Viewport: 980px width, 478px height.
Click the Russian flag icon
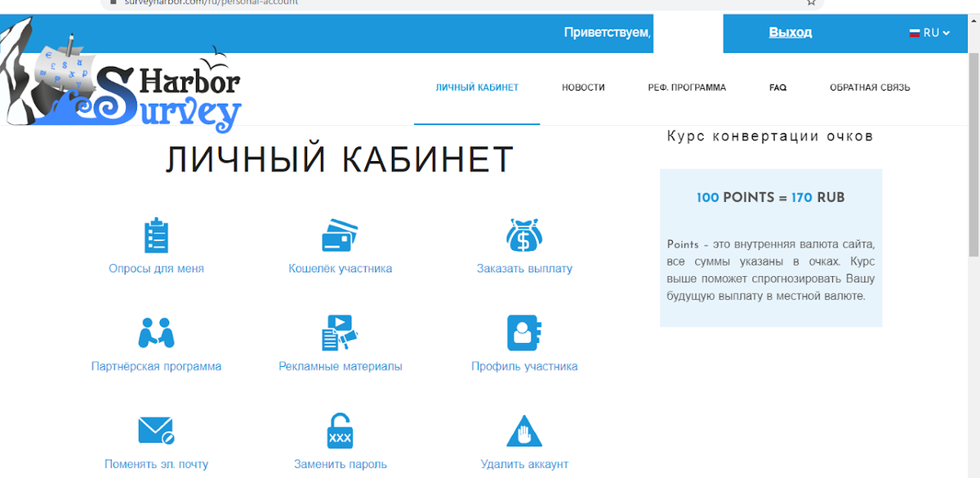click(x=915, y=34)
